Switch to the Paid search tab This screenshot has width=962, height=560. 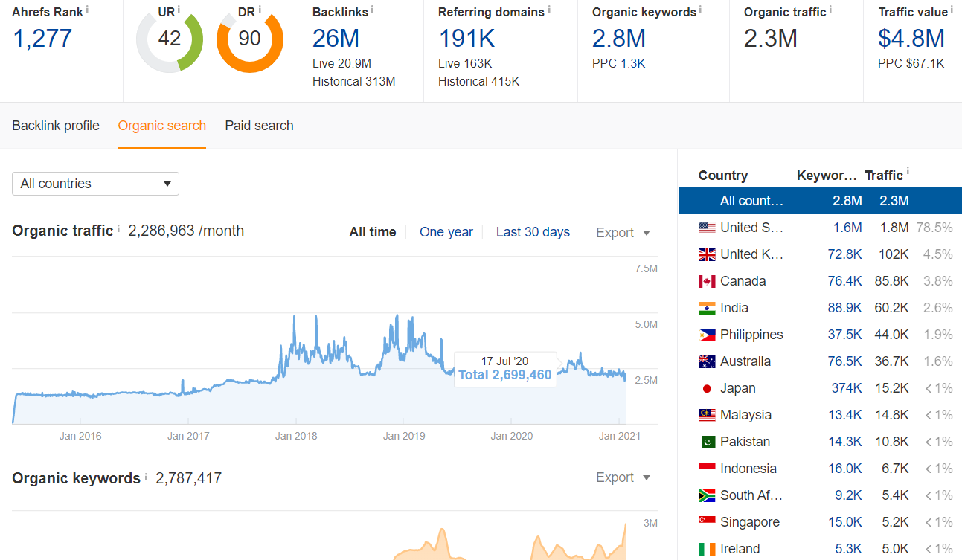tap(259, 126)
